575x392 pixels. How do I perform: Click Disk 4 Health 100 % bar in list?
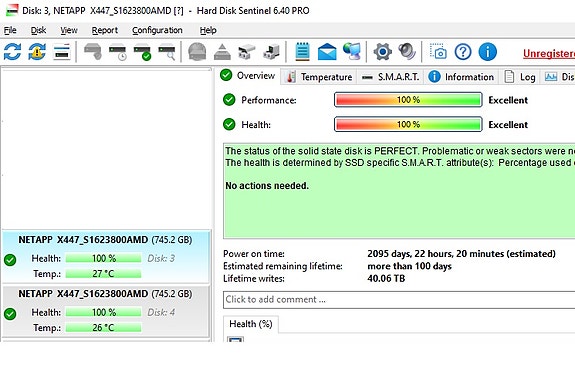click(x=103, y=312)
